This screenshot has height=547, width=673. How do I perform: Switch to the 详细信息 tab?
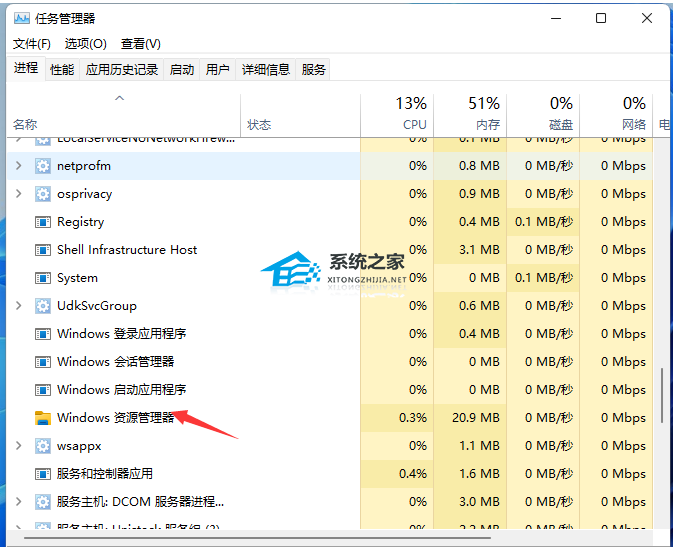click(266, 70)
